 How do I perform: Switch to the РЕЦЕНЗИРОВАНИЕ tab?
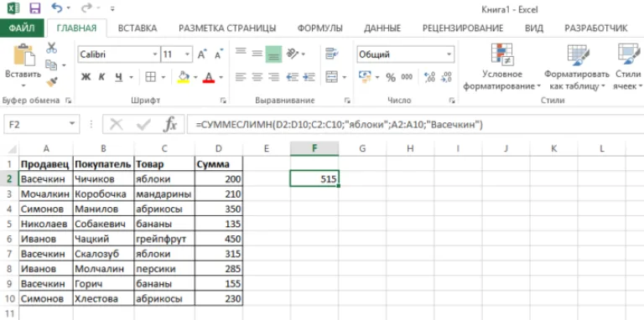[463, 28]
